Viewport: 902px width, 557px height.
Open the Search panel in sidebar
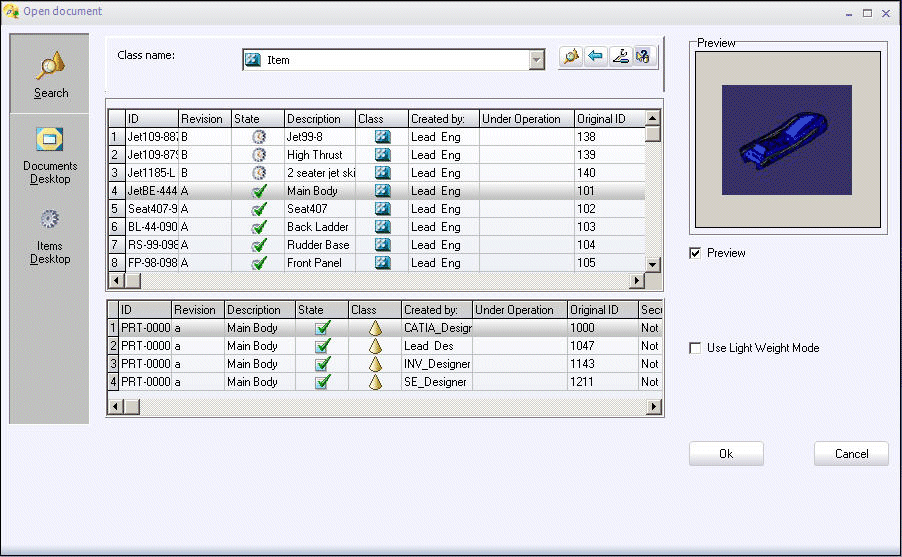[x=50, y=75]
